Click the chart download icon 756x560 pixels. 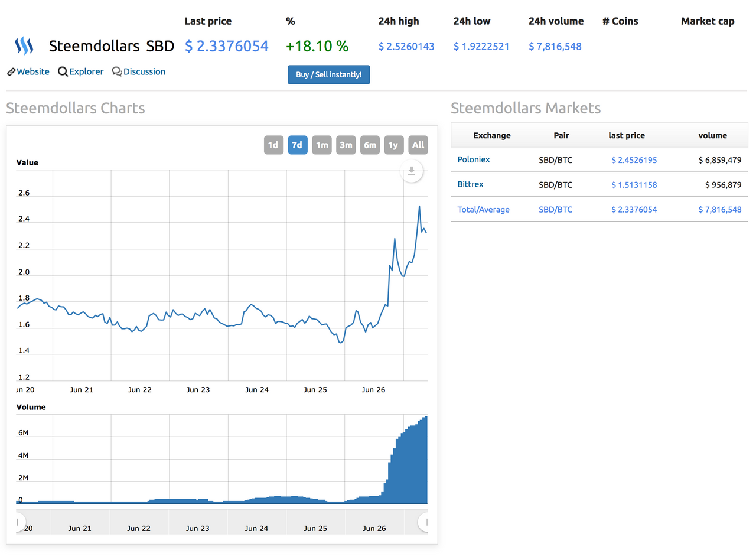(x=412, y=171)
